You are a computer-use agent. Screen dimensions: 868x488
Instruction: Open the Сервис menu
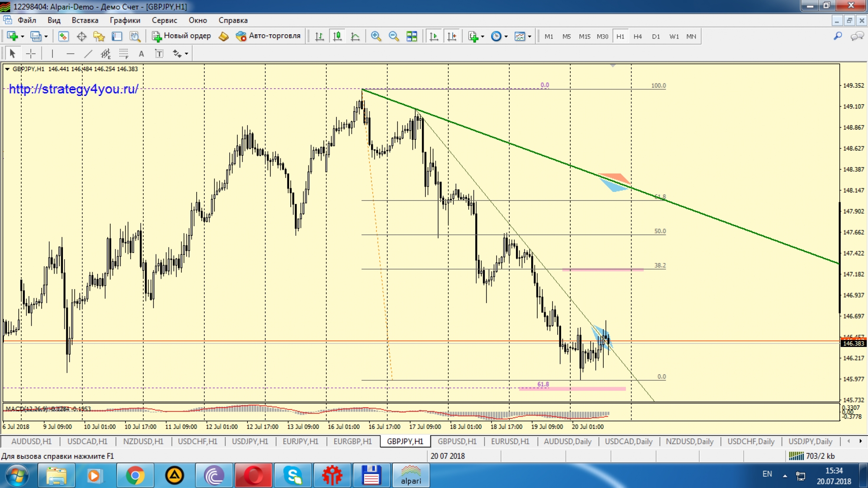[x=164, y=20]
